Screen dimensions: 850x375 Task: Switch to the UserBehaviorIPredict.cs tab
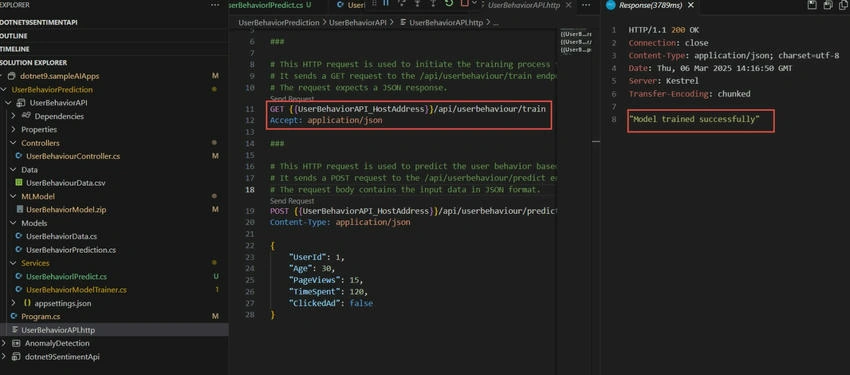[269, 5]
